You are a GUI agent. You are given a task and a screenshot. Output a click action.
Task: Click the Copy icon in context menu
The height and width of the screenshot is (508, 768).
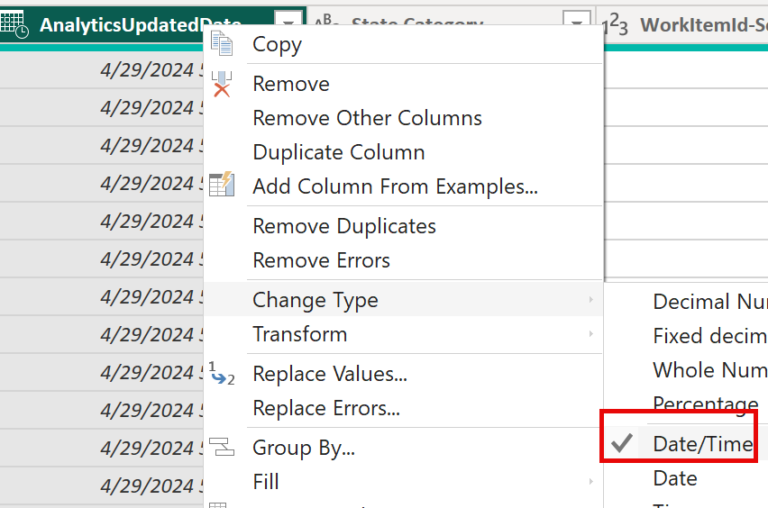click(222, 44)
